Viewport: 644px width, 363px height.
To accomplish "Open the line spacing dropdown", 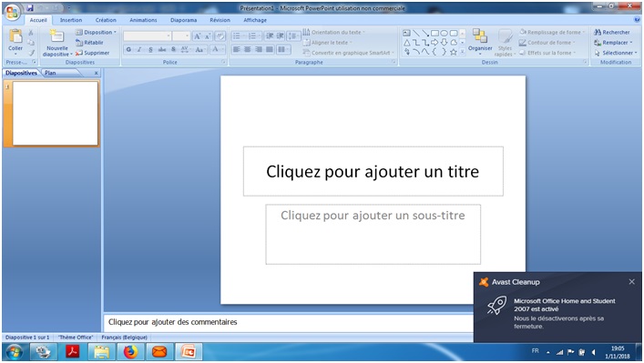I will click(x=293, y=36).
